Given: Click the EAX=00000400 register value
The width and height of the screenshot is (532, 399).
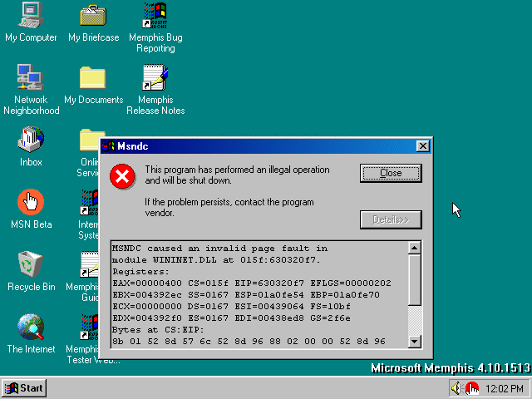Looking at the screenshot, I should coord(147,283).
